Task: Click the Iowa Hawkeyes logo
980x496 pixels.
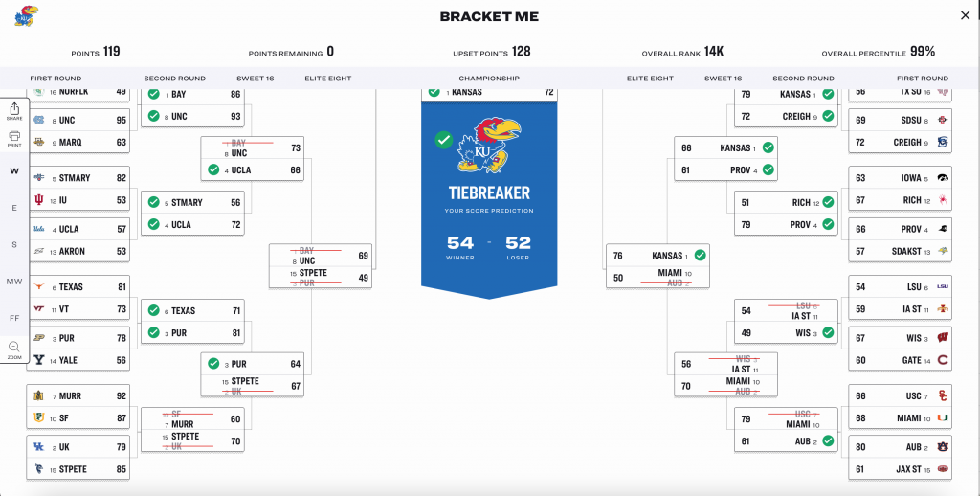Action: click(x=943, y=178)
